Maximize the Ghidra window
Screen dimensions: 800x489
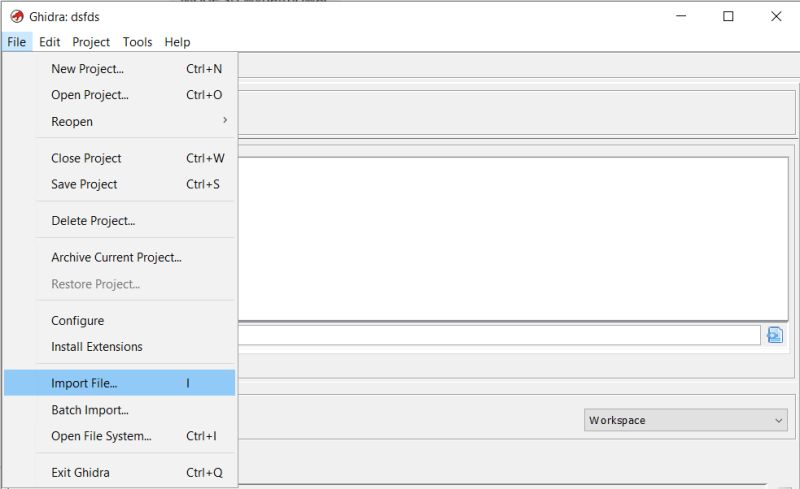(x=728, y=16)
